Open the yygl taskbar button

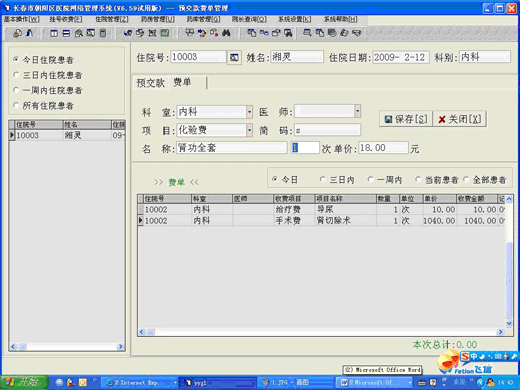point(218,383)
